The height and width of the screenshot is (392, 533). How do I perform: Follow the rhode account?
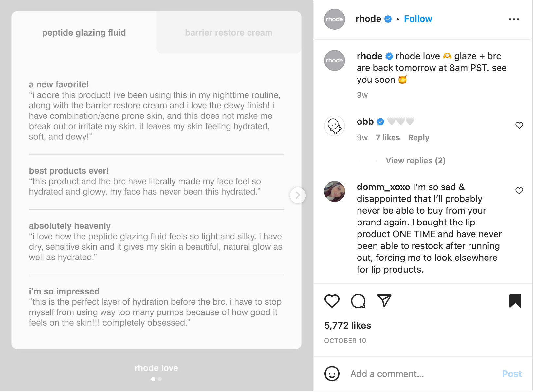click(418, 19)
